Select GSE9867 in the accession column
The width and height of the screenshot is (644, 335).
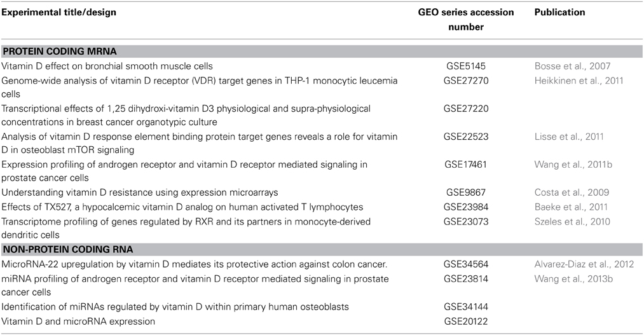click(x=466, y=193)
